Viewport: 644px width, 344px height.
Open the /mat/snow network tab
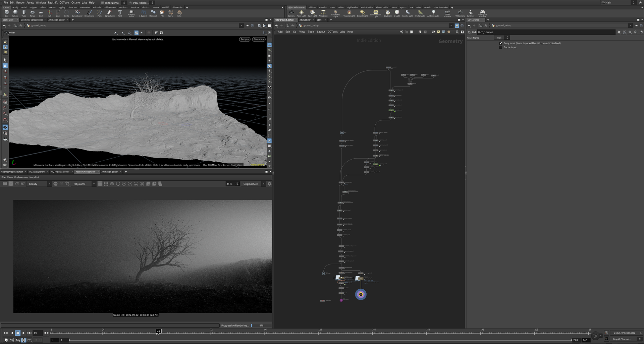click(x=305, y=20)
